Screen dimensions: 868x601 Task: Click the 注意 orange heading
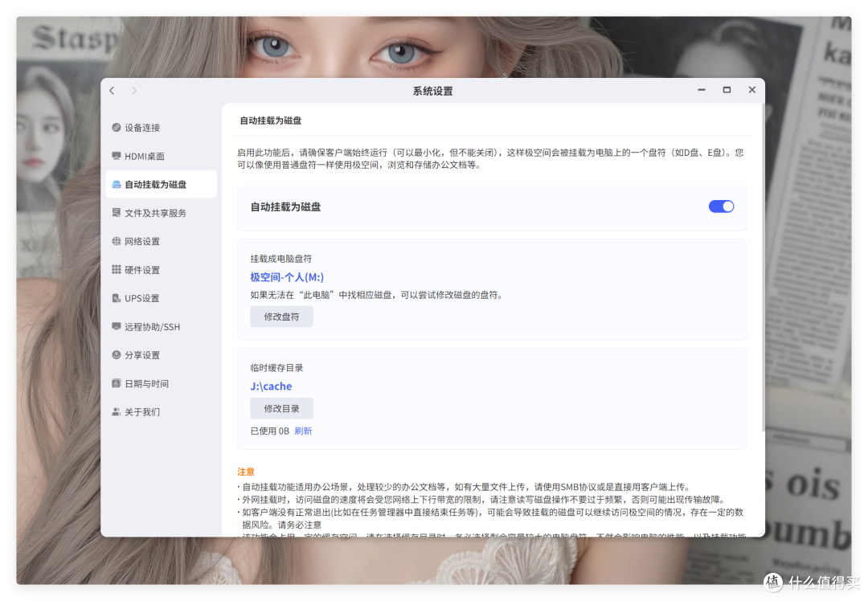246,472
